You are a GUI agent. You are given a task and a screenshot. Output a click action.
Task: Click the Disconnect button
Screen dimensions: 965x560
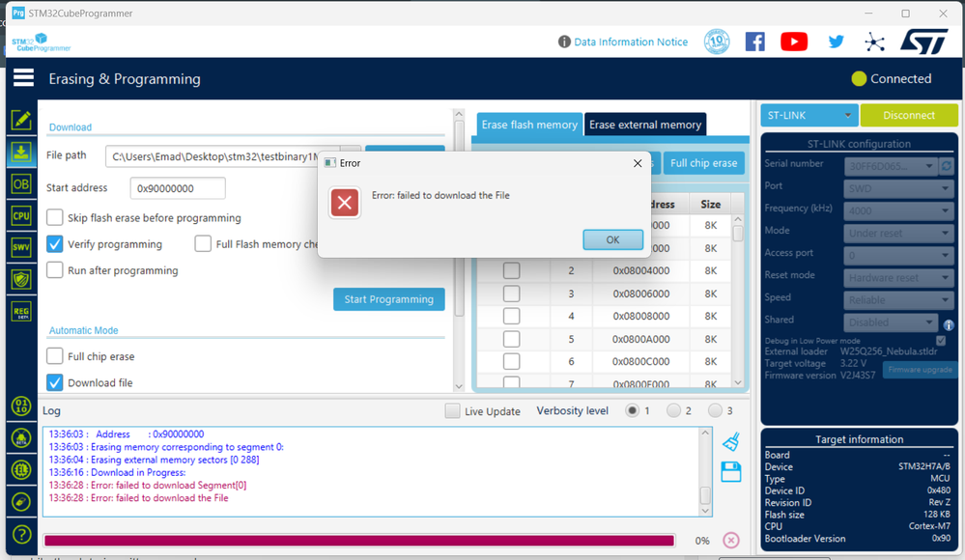pos(908,114)
